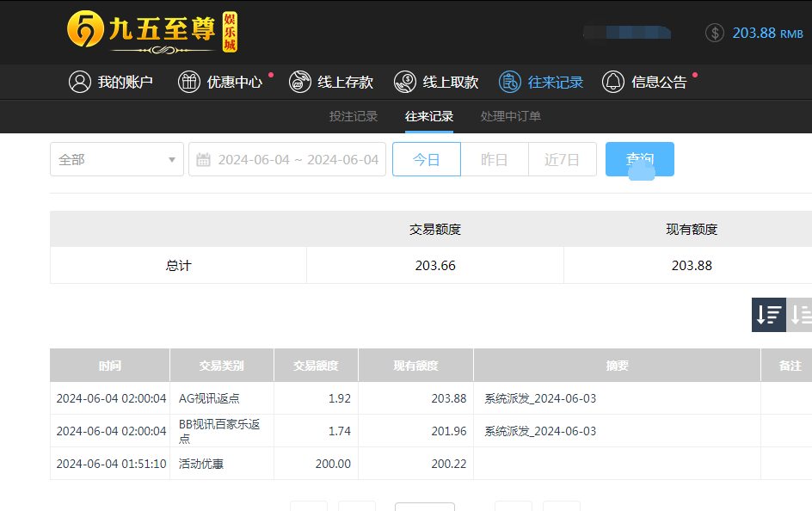Open 往来记录 in the main navigation
The image size is (812, 511).
[x=555, y=82]
